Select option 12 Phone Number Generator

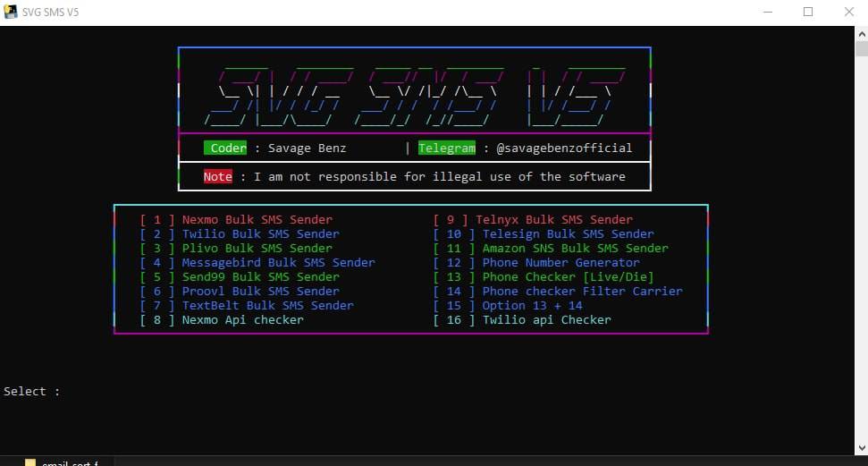pyautogui.click(x=536, y=263)
